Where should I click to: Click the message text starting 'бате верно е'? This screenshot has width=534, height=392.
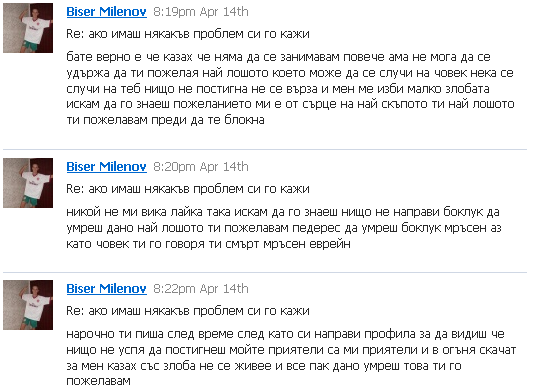coord(290,88)
